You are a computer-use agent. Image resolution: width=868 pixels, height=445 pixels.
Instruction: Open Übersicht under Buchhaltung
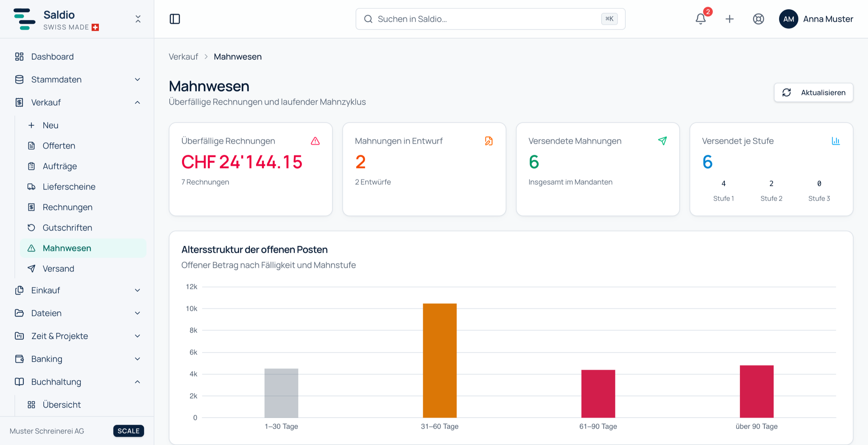click(83, 405)
